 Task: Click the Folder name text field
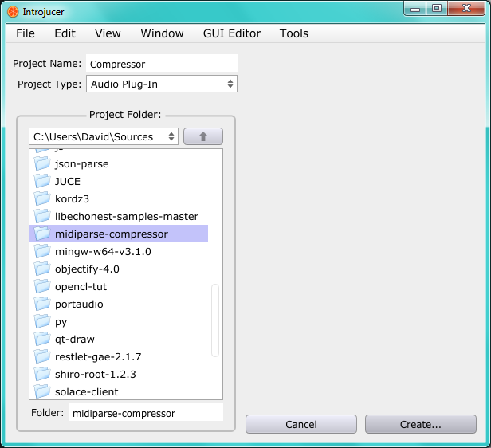[x=146, y=413]
